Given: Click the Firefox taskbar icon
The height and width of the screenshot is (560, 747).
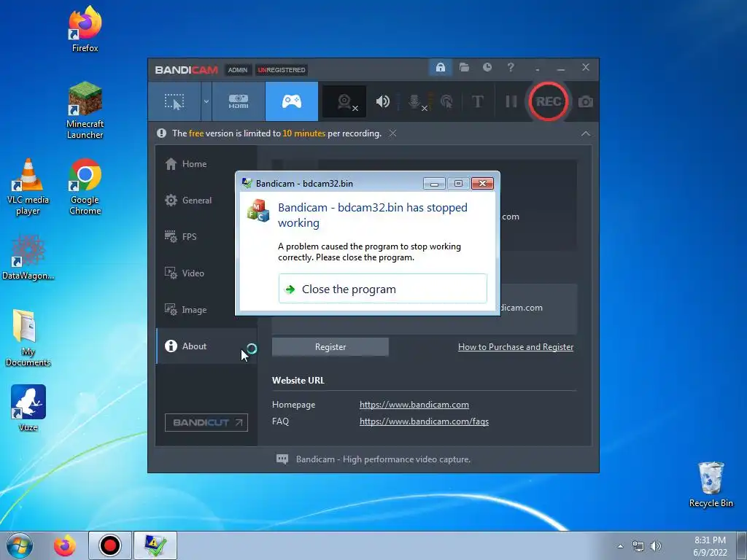Looking at the screenshot, I should 65,545.
